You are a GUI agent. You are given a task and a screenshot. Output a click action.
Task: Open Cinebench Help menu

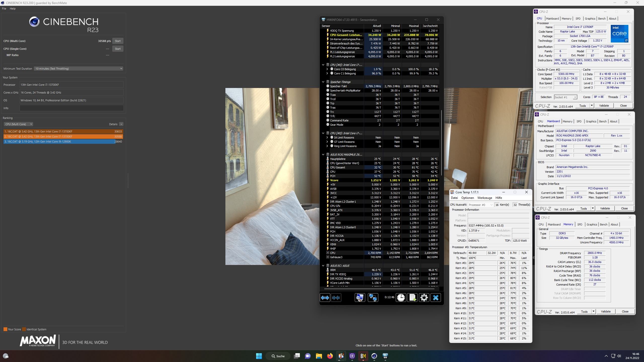(13, 9)
